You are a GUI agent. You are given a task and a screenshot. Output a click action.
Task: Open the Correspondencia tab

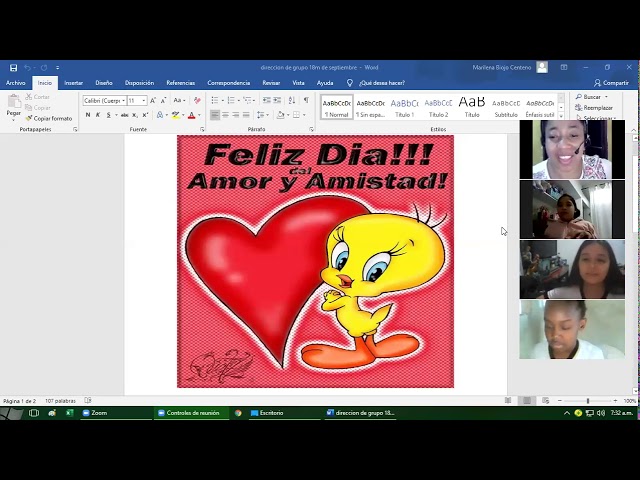tap(229, 83)
